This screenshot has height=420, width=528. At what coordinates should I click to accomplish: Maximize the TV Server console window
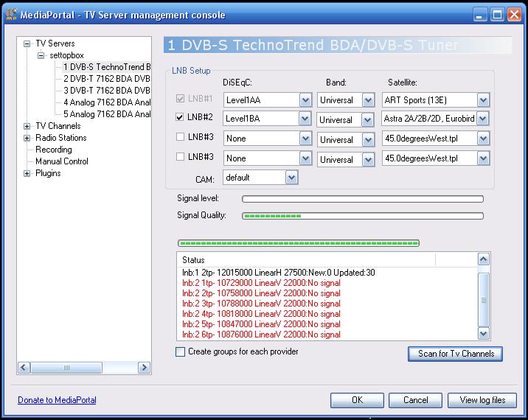coord(497,15)
